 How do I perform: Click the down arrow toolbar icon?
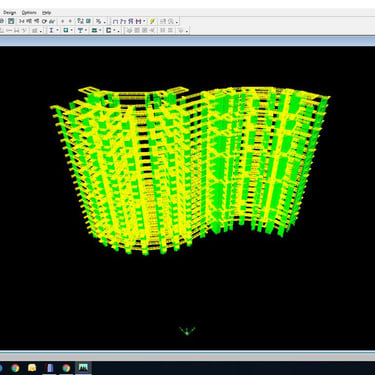70,21
